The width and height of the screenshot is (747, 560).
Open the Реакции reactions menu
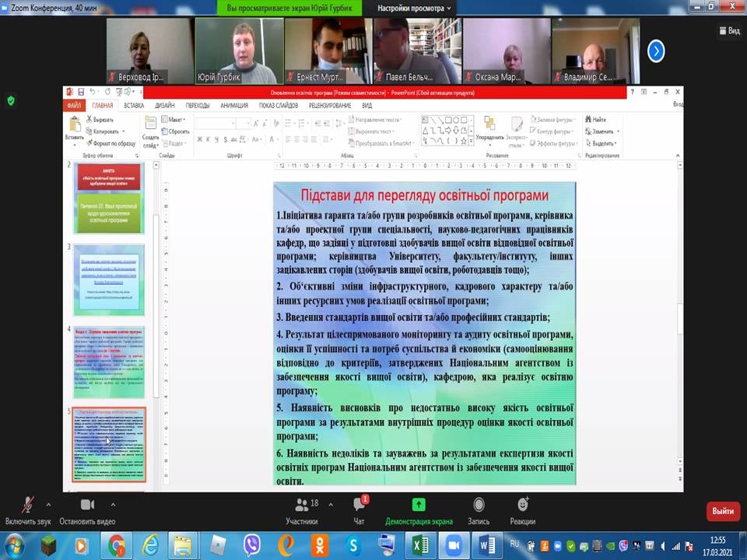pyautogui.click(x=522, y=506)
